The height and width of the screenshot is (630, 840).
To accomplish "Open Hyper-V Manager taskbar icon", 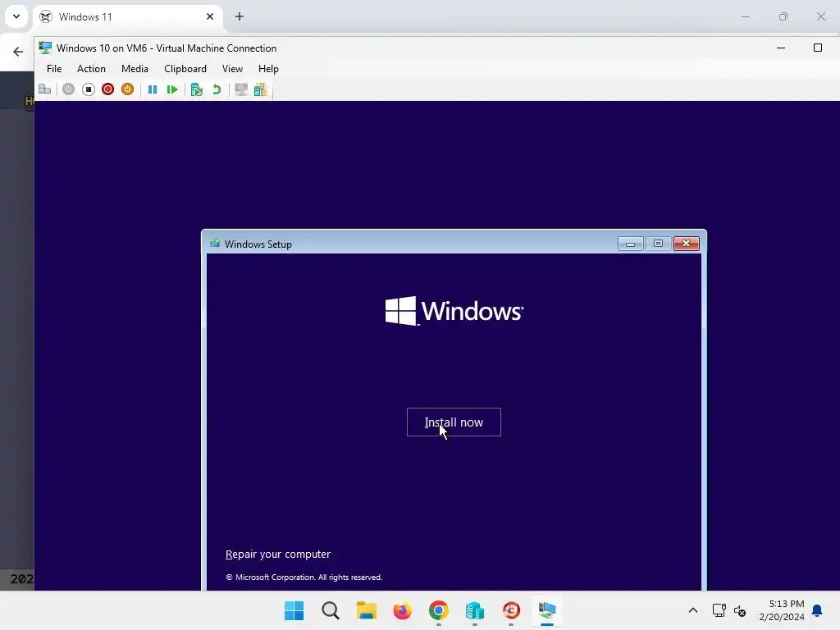I will [x=475, y=610].
